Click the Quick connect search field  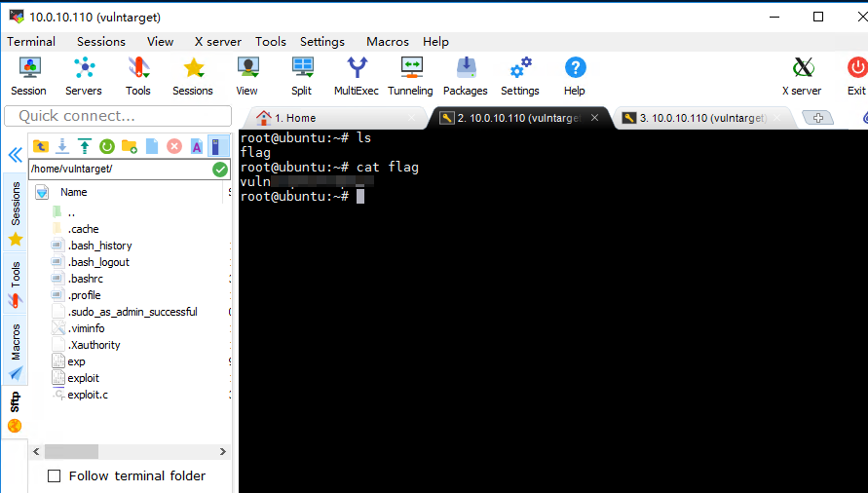pos(116,116)
